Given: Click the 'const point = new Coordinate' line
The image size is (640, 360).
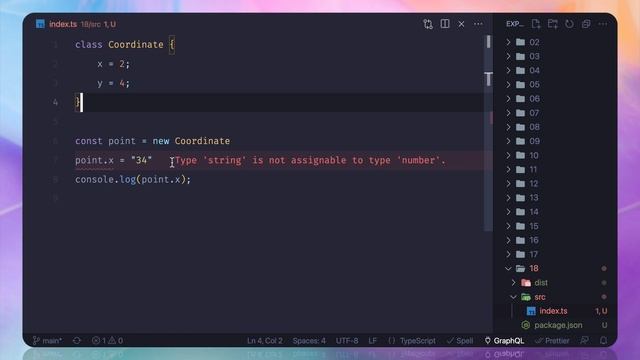Looking at the screenshot, I should pos(152,141).
